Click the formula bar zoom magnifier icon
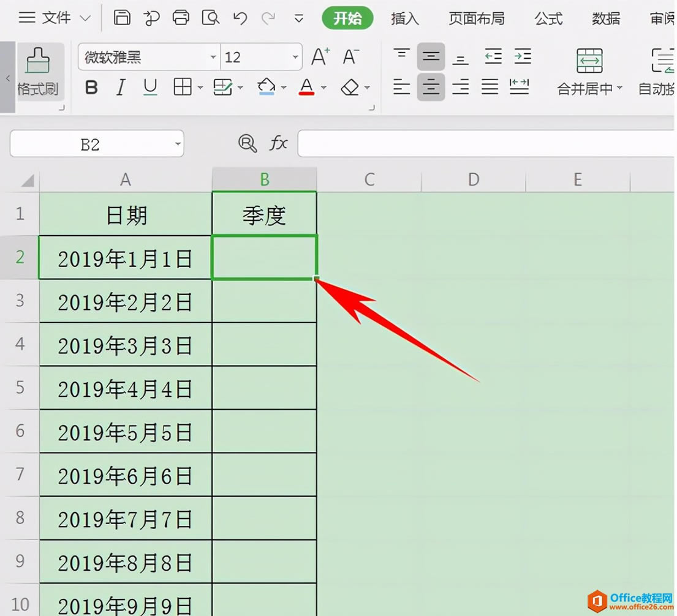The height and width of the screenshot is (616, 677). 248,143
